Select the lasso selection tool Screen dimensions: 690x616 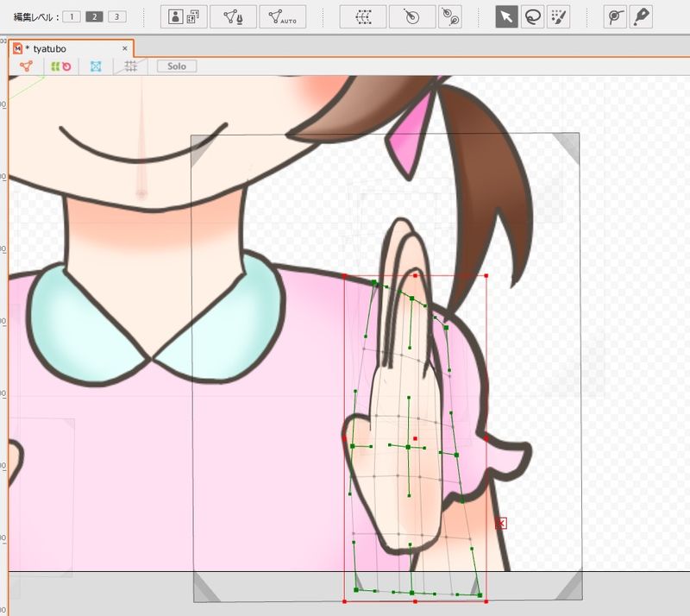532,16
